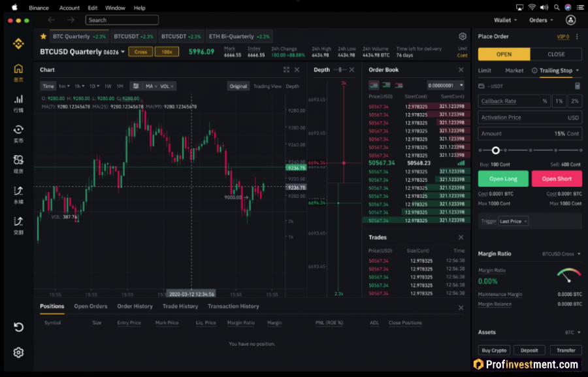Open the markets bar-chart sidebar icon

[18, 99]
